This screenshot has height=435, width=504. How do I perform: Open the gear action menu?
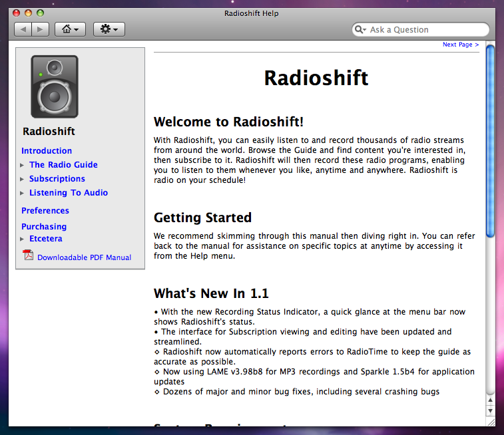click(x=109, y=29)
